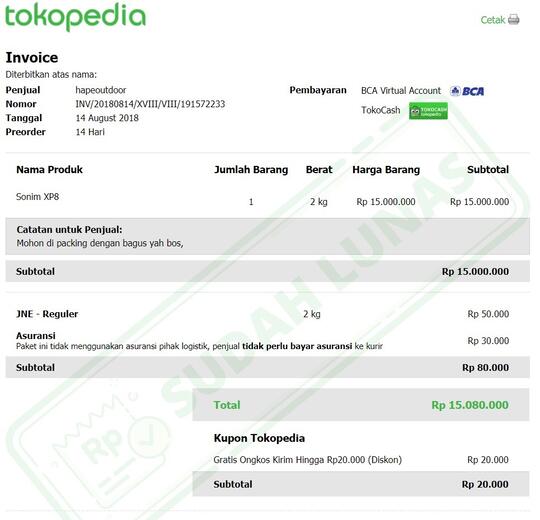Click the product weight 2 kg cell
The height and width of the screenshot is (520, 540).
pyautogui.click(x=319, y=202)
